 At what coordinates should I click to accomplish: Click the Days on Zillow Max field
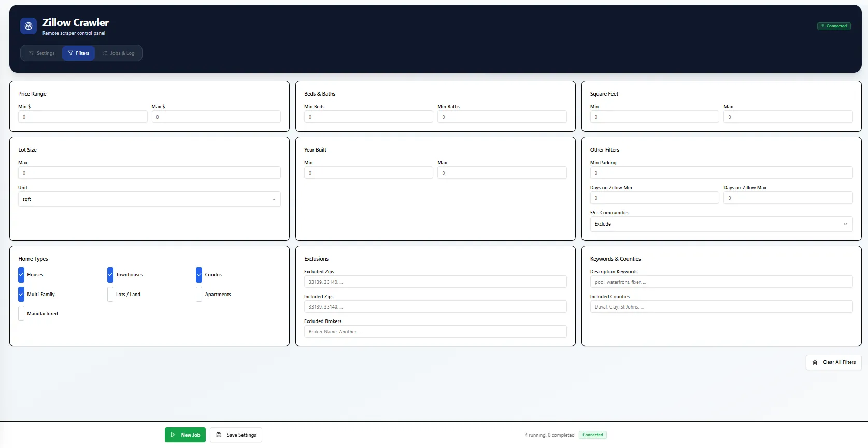pyautogui.click(x=788, y=198)
